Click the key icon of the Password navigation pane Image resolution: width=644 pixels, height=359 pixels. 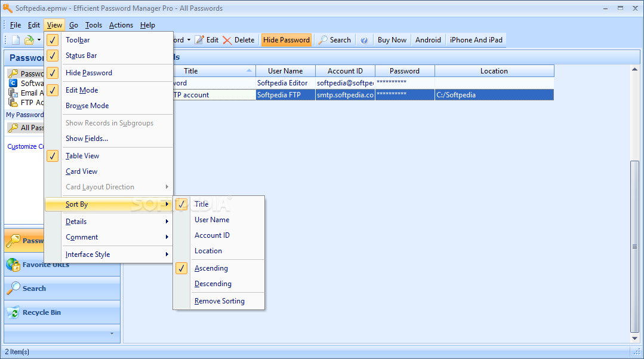[13, 241]
